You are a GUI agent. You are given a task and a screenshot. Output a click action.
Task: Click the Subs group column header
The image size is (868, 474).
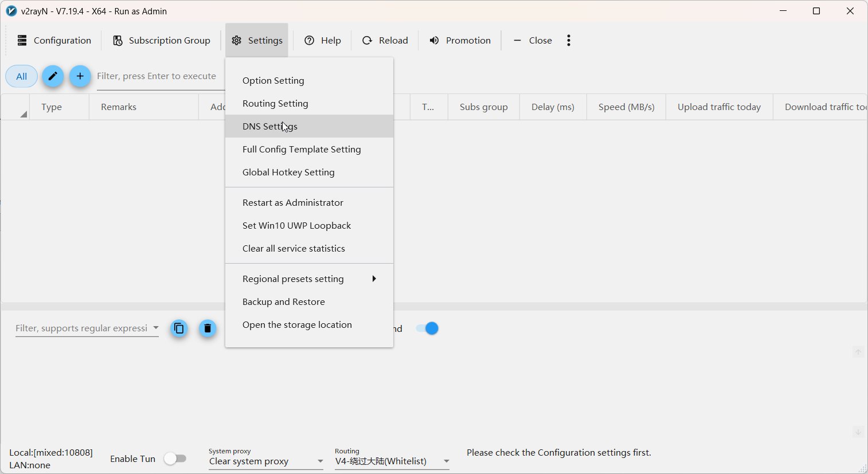pyautogui.click(x=484, y=107)
